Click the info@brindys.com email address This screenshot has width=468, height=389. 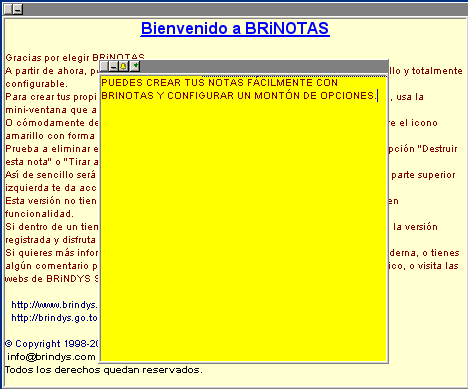coord(51,357)
